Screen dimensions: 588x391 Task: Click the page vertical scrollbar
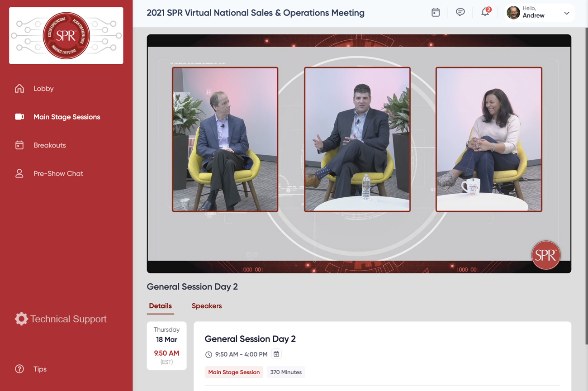586,181
